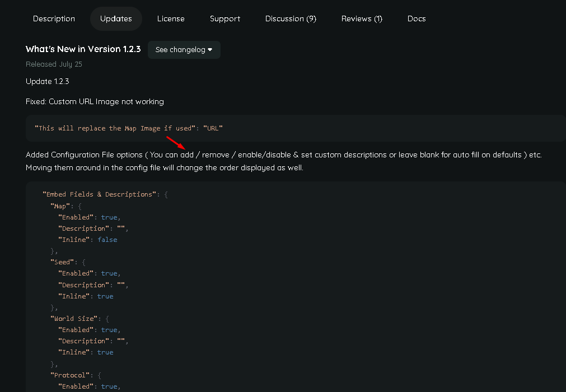Click the false value under Map Inline
This screenshot has height=392, width=566.
107,240
